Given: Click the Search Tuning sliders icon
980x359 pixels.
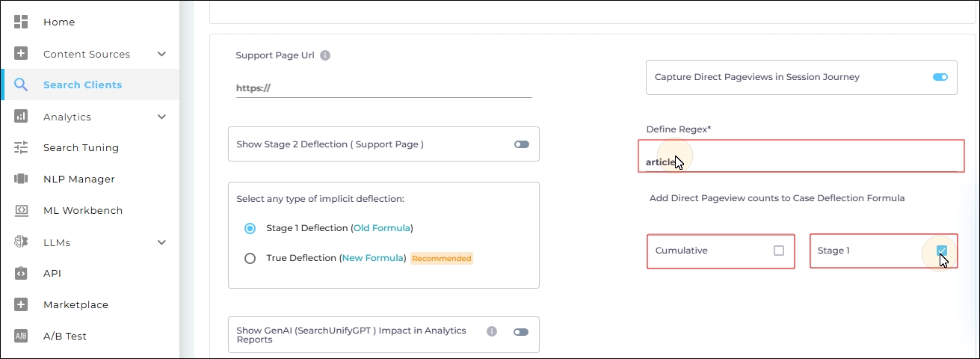Looking at the screenshot, I should [x=21, y=147].
